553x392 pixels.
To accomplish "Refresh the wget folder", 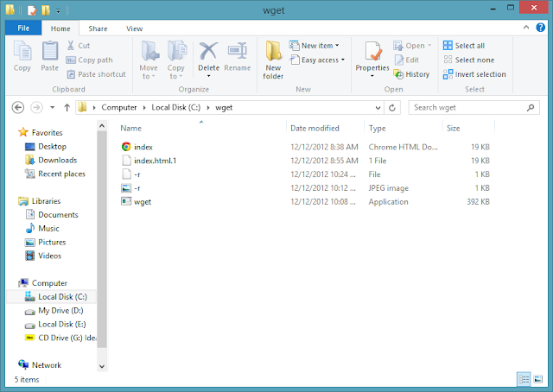I will pyautogui.click(x=391, y=108).
